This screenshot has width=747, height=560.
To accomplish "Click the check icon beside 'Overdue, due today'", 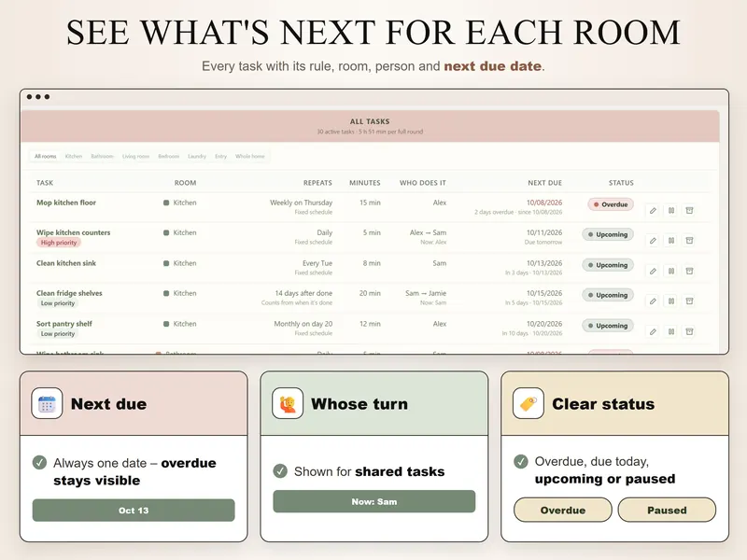I will [521, 461].
